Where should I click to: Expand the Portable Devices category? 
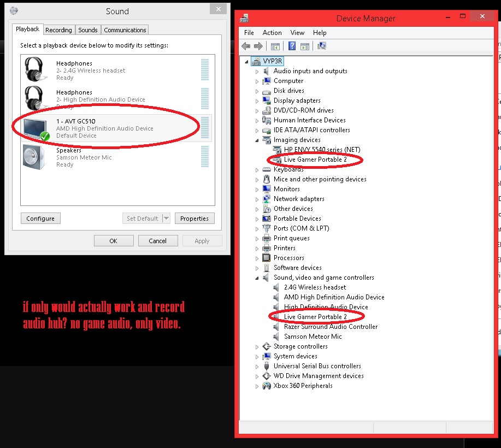tap(257, 219)
